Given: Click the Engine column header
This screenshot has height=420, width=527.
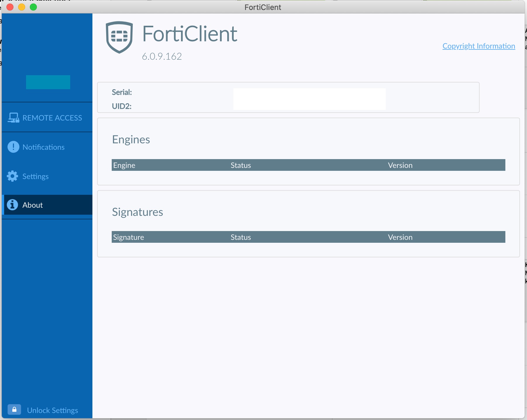Looking at the screenshot, I should 124,165.
